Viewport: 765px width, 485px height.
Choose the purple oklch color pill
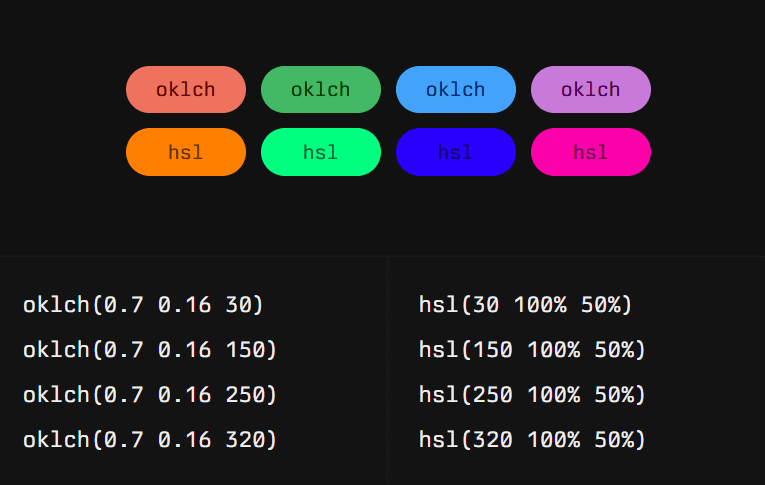pos(591,90)
